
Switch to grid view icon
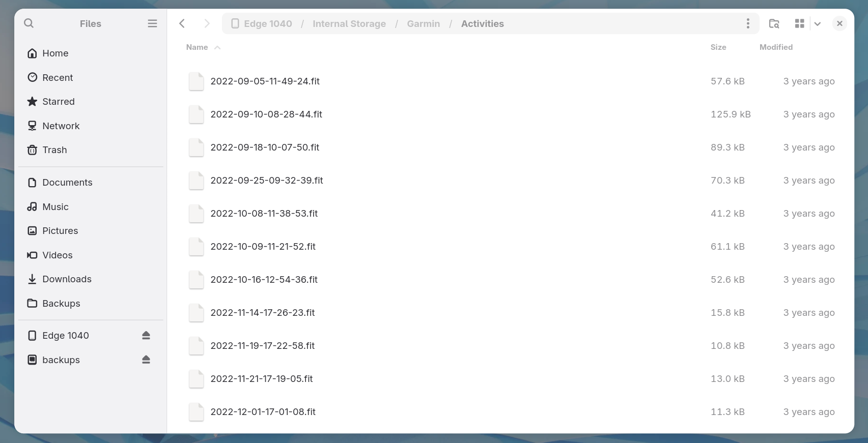[800, 23]
